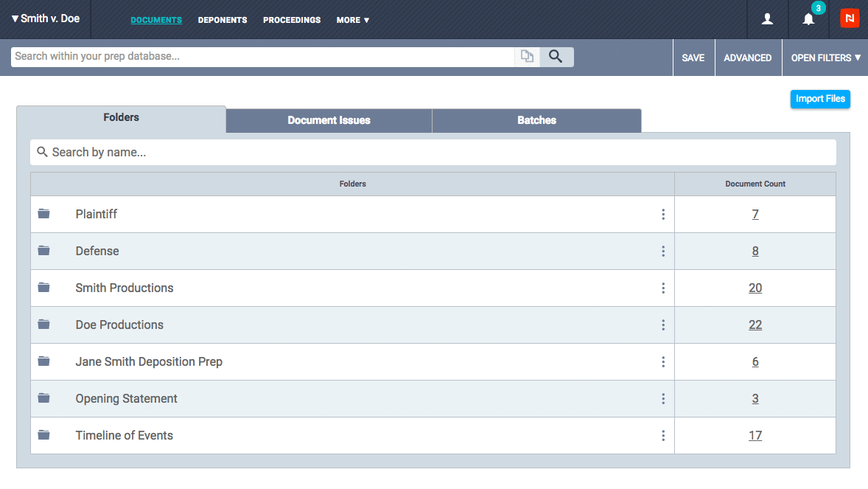The width and height of the screenshot is (868, 489).
Task: Select the Smith Productions folder name
Action: pyautogui.click(x=125, y=288)
